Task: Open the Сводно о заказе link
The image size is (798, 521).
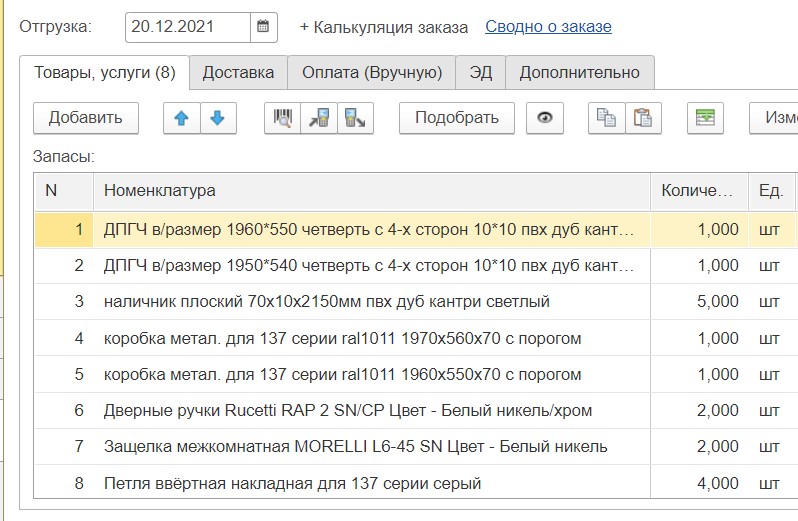Action: pos(548,27)
